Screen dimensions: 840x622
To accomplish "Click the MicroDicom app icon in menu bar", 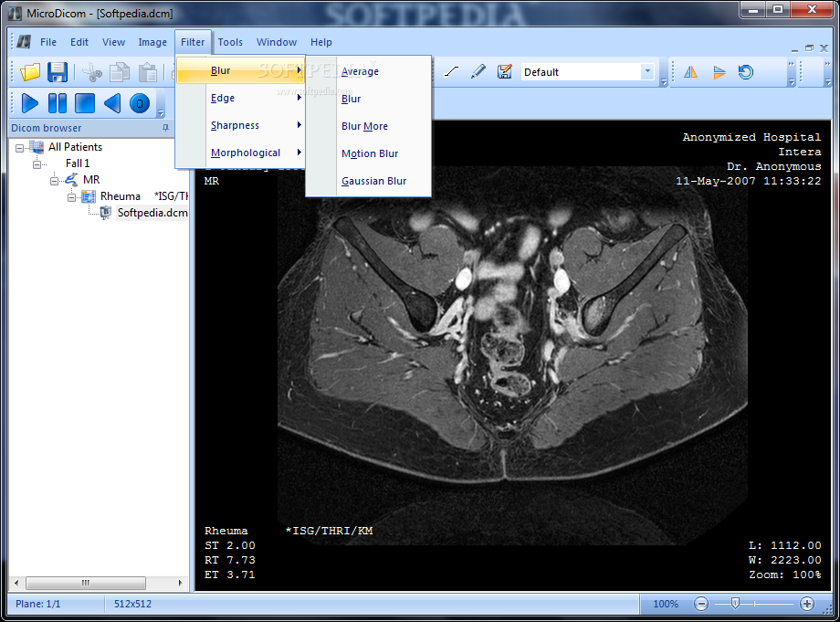I will pos(24,42).
